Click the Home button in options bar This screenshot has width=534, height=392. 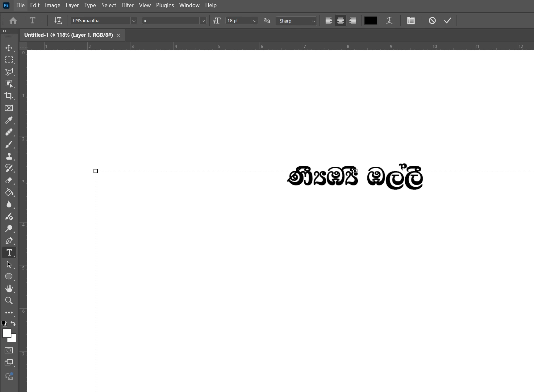point(13,21)
